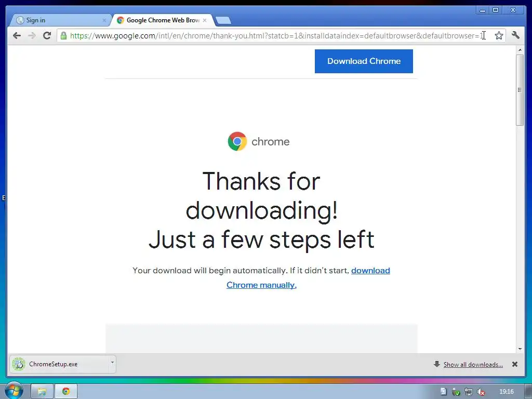
Task: Open the Windows Start menu
Action: 14,391
